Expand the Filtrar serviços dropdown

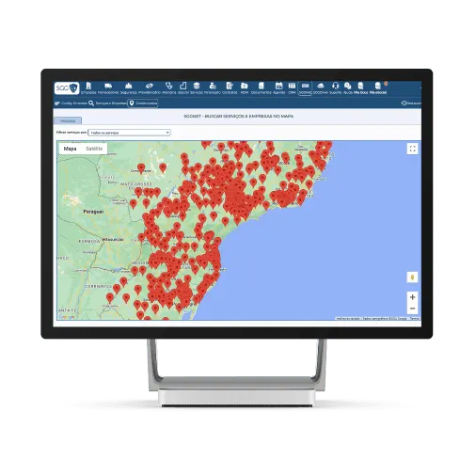coord(129,133)
